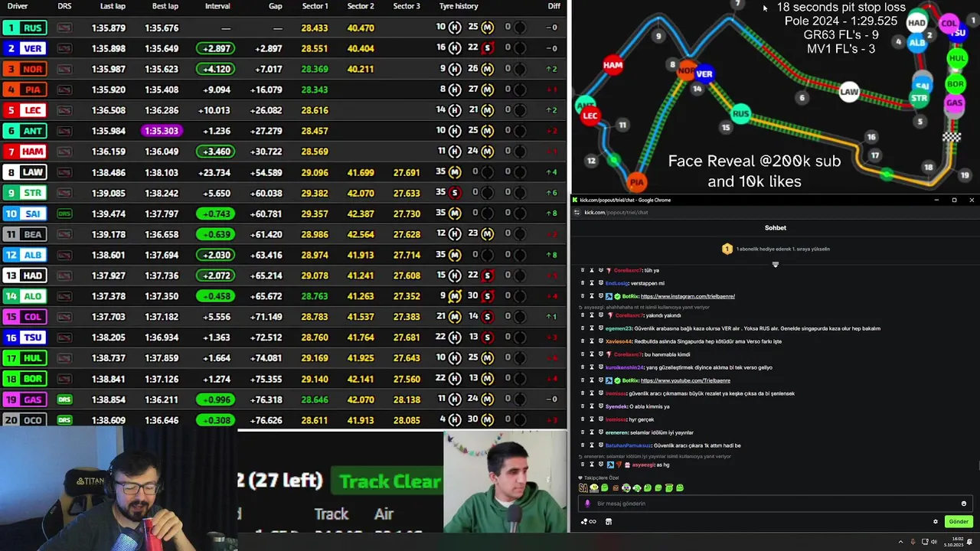Click the LAW marker on the track map
Image resolution: width=980 pixels, height=551 pixels.
(849, 92)
